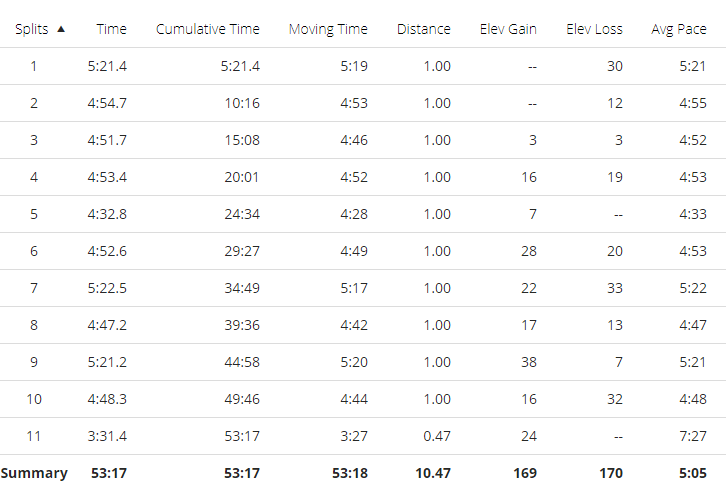Select summary average pace 5:05
This screenshot has width=726, height=503.
point(693,473)
